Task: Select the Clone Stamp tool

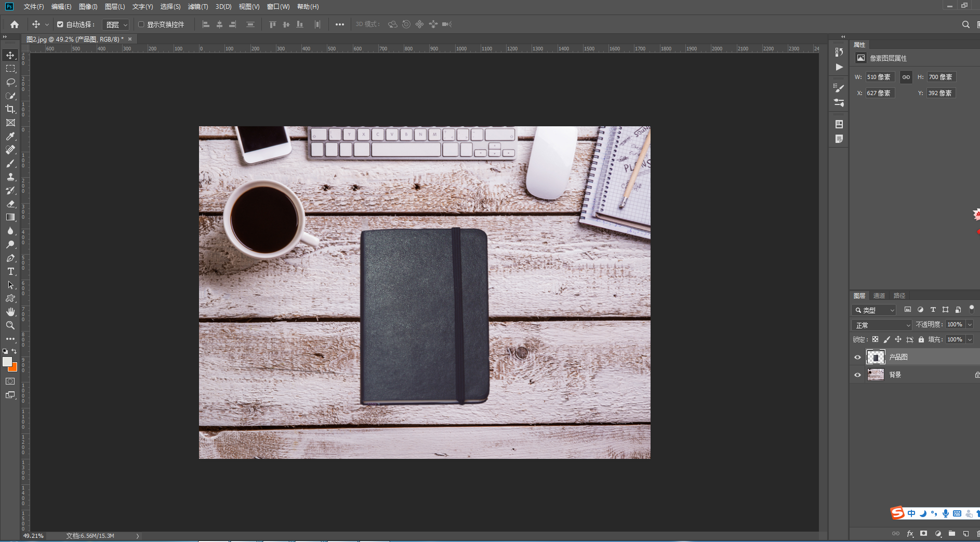Action: (x=10, y=177)
